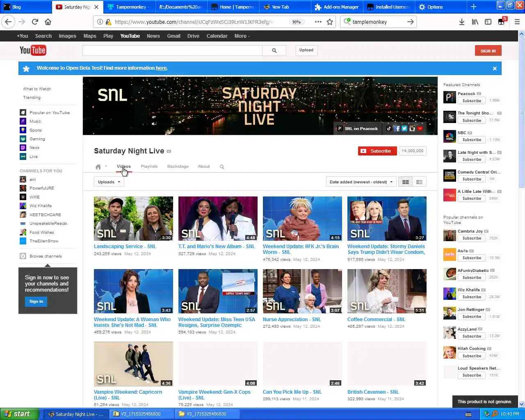Open Nurse Appreciation - SNL title link
The image size is (525, 420).
(x=292, y=320)
